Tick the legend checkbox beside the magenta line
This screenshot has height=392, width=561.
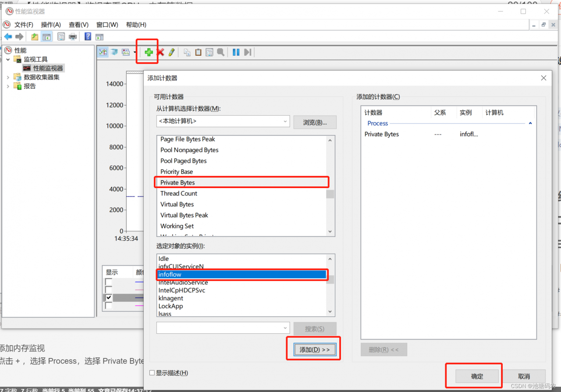[x=109, y=305]
